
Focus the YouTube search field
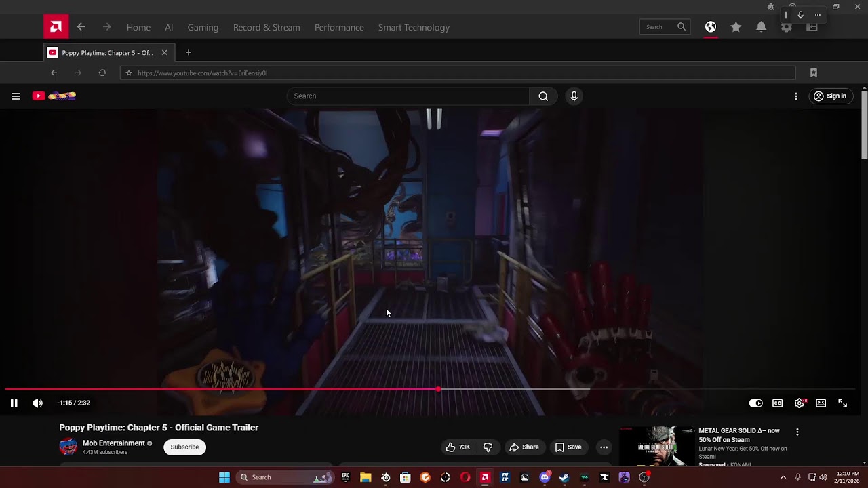408,96
